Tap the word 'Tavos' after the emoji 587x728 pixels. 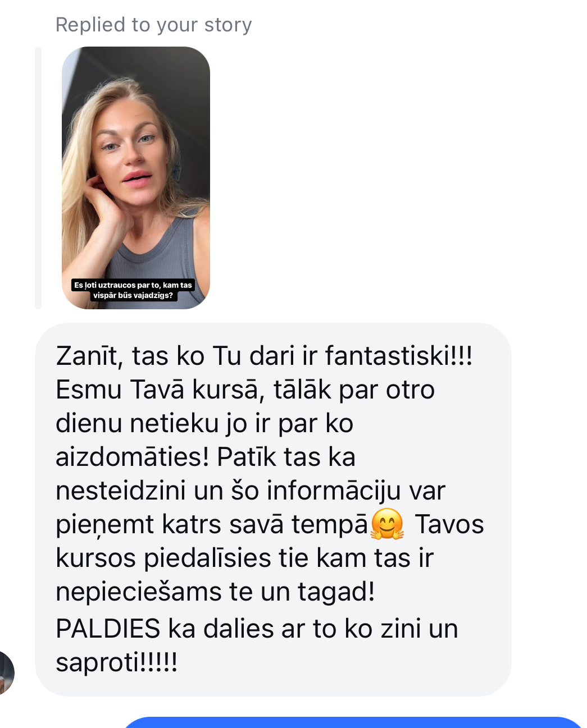pyautogui.click(x=449, y=524)
